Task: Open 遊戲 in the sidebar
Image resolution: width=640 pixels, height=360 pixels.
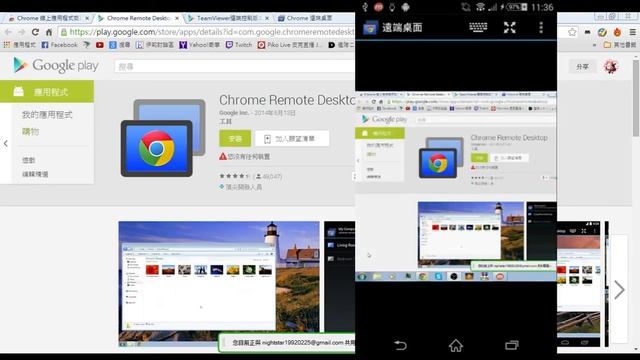Action: coord(29,160)
